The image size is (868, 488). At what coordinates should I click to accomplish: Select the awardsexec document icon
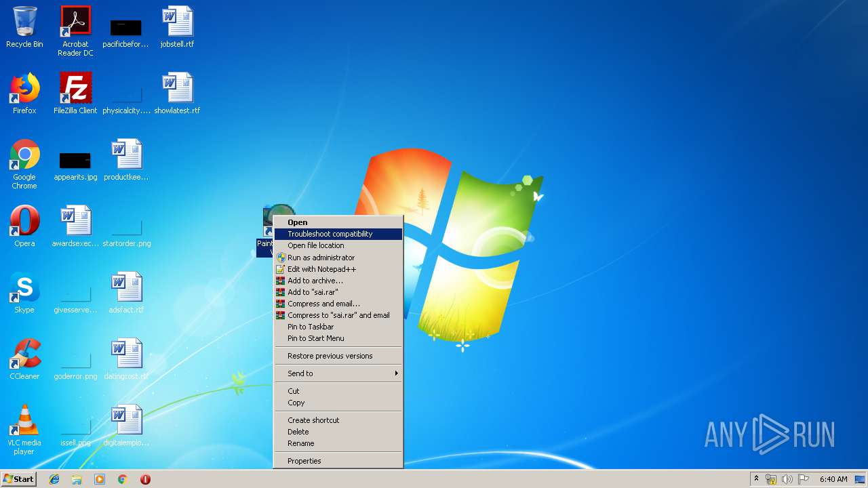tap(75, 226)
